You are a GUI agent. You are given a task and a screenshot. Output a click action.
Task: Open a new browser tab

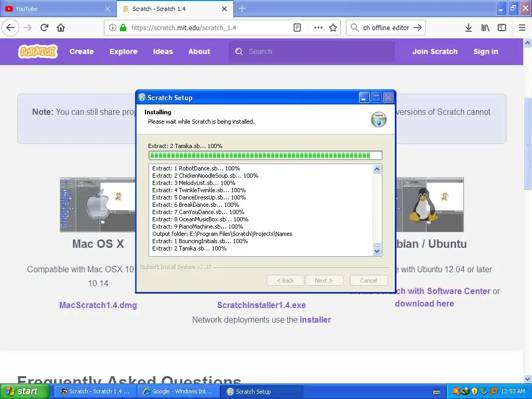coord(242,8)
